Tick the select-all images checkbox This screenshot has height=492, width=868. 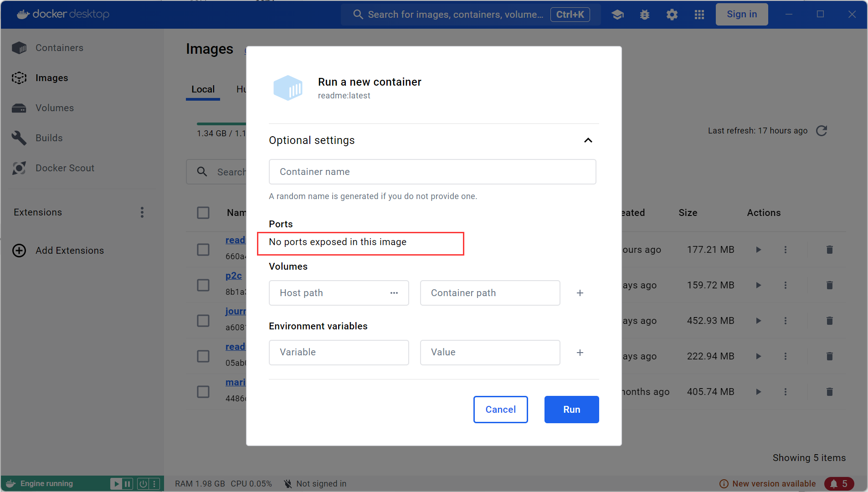(203, 213)
